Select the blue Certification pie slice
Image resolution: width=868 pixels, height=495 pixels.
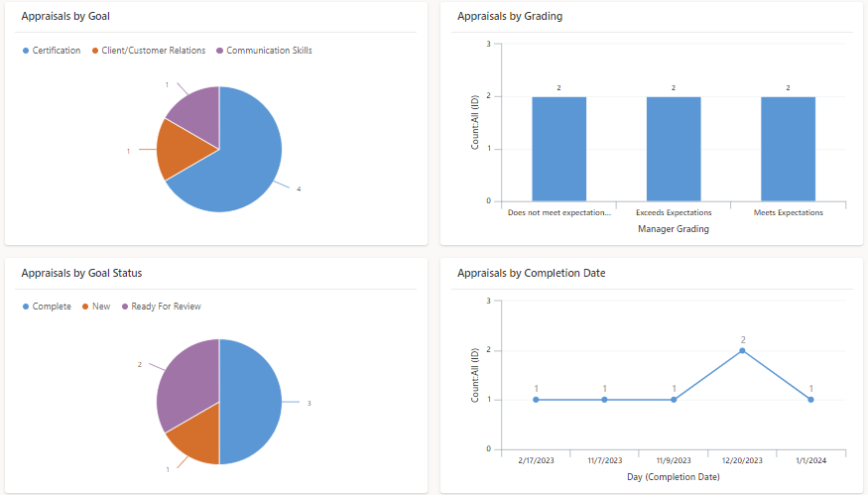244,161
